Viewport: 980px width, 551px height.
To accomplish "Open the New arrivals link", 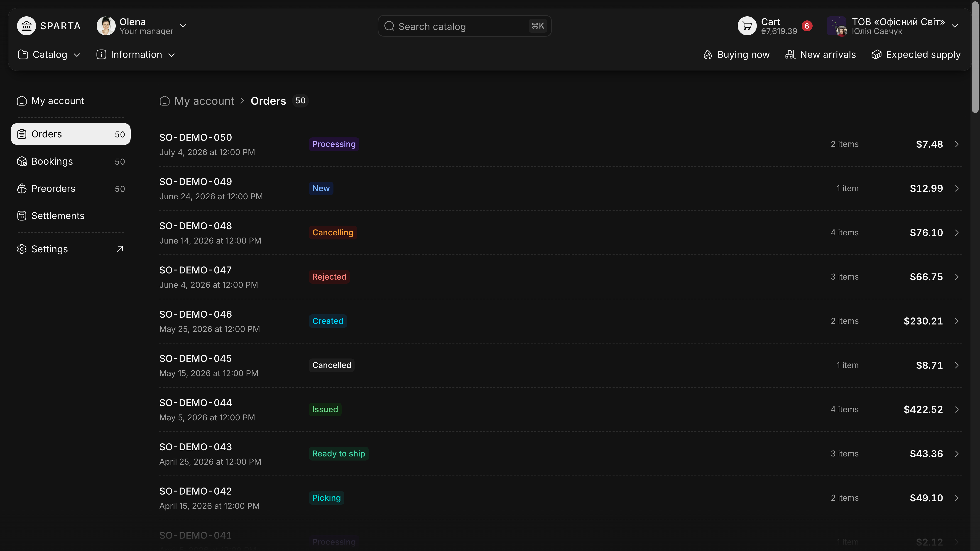I will pos(821,55).
